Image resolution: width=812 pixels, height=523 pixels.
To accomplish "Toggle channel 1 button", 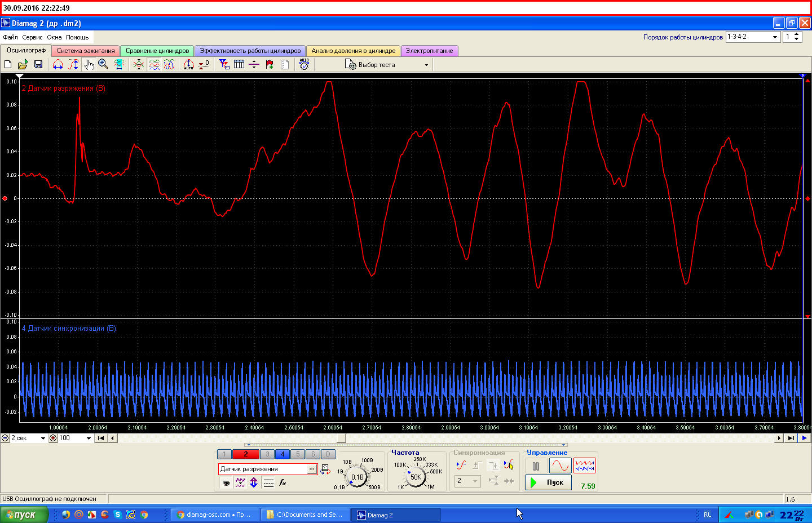I will (224, 454).
